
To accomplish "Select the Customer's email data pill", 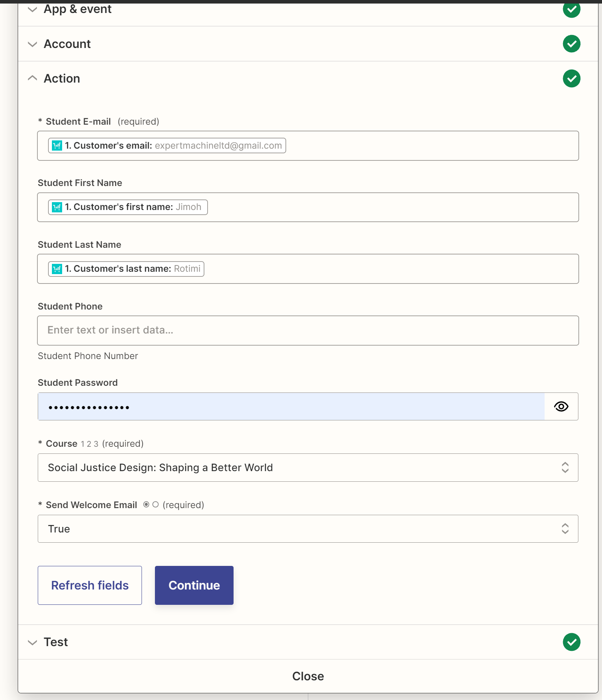I will click(x=167, y=146).
